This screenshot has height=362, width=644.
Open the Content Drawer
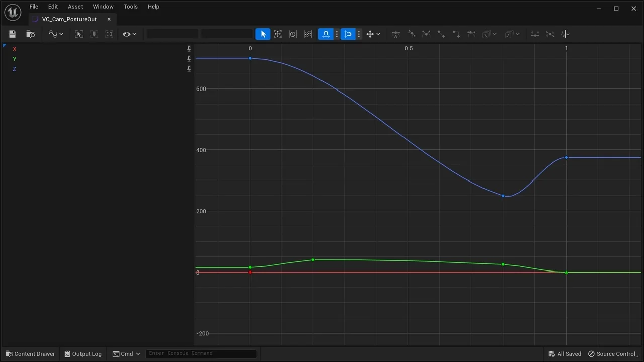pos(30,354)
